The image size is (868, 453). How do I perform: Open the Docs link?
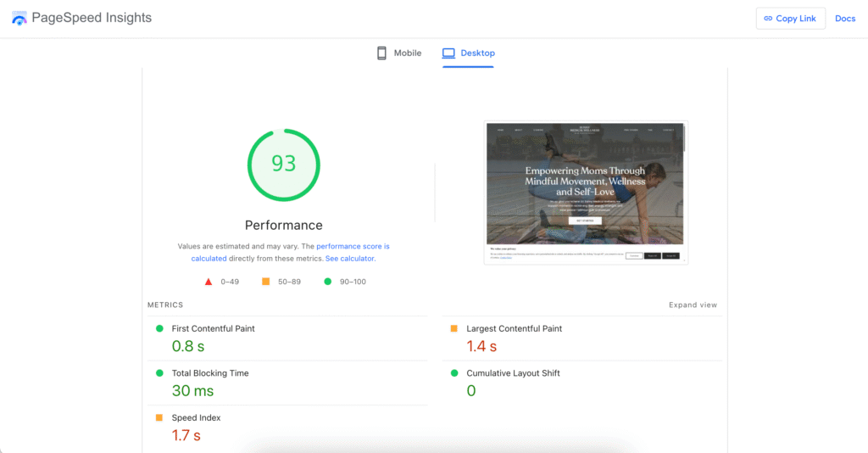tap(844, 19)
